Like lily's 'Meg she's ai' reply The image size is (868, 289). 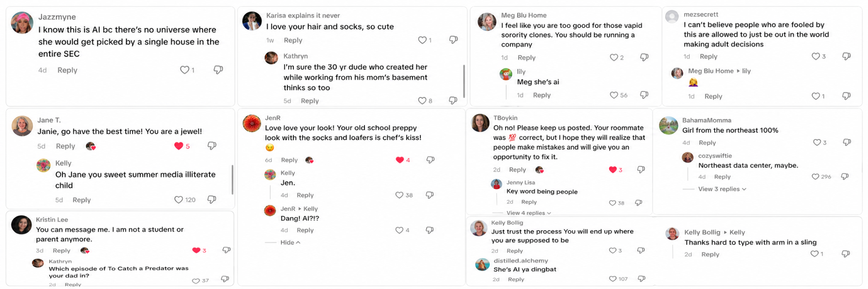click(x=614, y=95)
